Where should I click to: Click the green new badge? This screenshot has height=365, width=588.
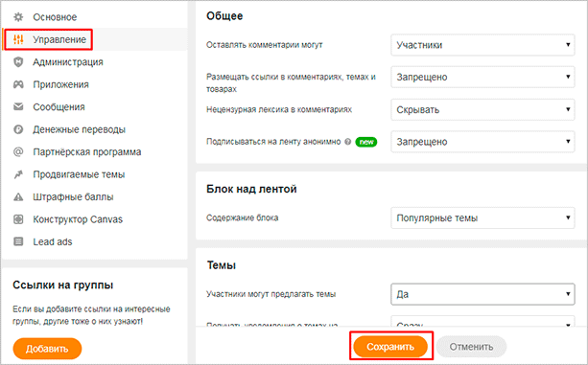tap(366, 142)
